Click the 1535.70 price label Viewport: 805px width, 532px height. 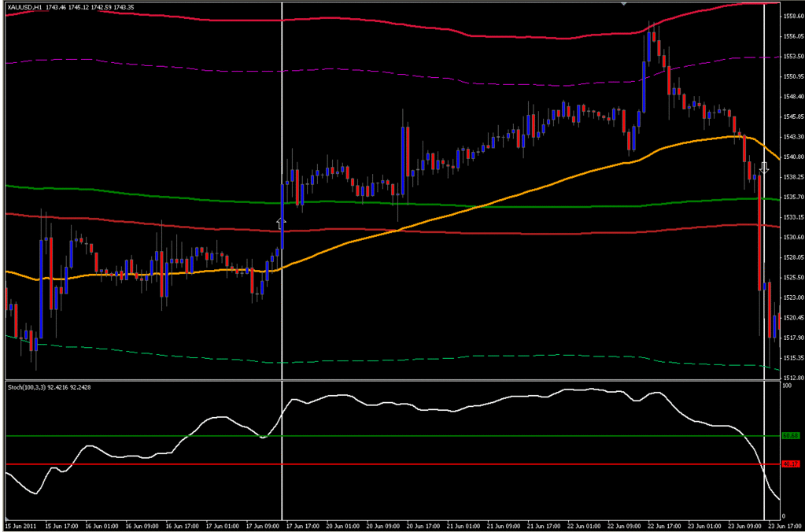(792, 198)
